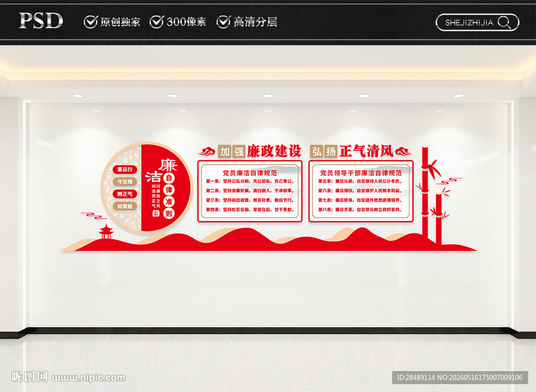Click the tan tile with 强
Image resolution: width=536 pixels, height=392 pixels.
coord(239,151)
